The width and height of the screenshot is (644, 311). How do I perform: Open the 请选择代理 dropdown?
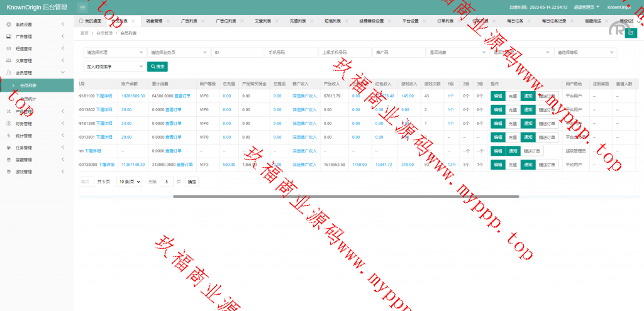pyautogui.click(x=114, y=53)
